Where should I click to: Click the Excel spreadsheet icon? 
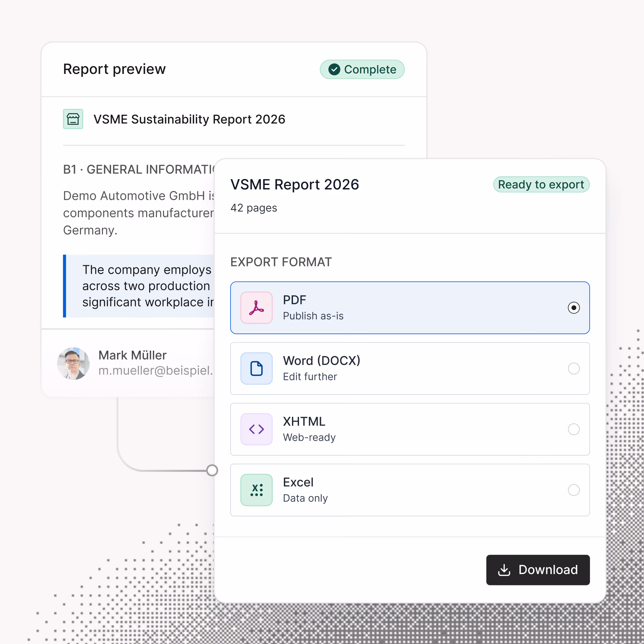(257, 490)
